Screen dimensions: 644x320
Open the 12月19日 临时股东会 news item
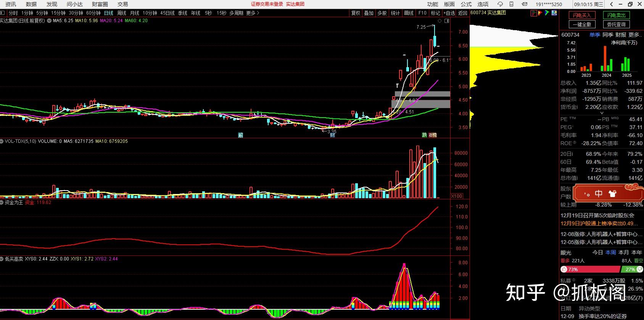tap(597, 215)
